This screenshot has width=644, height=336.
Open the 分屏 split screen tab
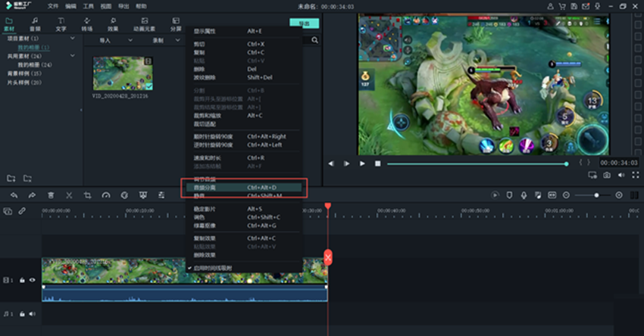coord(176,24)
